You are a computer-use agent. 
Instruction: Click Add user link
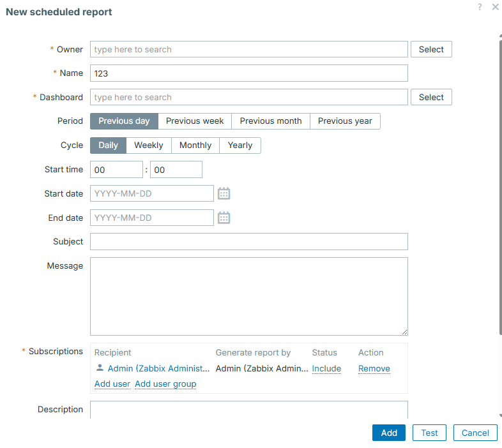point(112,384)
